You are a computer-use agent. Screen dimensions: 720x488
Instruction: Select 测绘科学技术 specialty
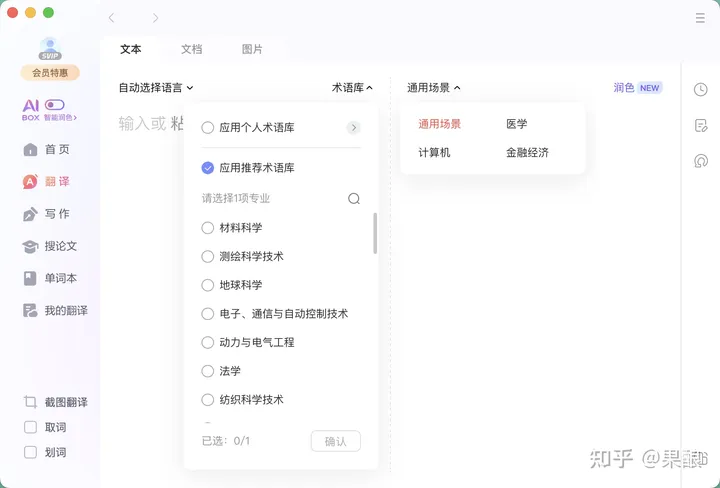click(x=208, y=256)
